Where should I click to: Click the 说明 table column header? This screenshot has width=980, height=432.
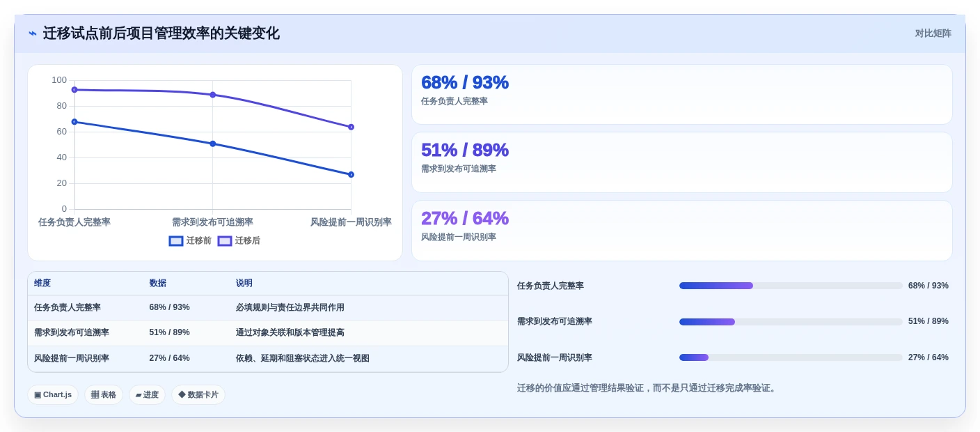tap(244, 284)
